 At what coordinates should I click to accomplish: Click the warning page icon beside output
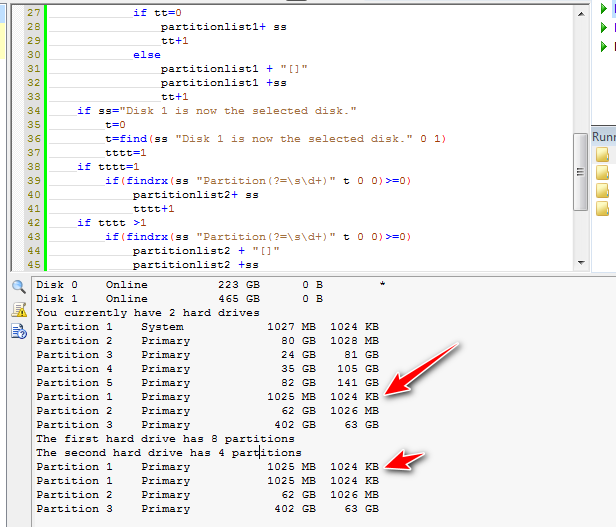pos(19,310)
